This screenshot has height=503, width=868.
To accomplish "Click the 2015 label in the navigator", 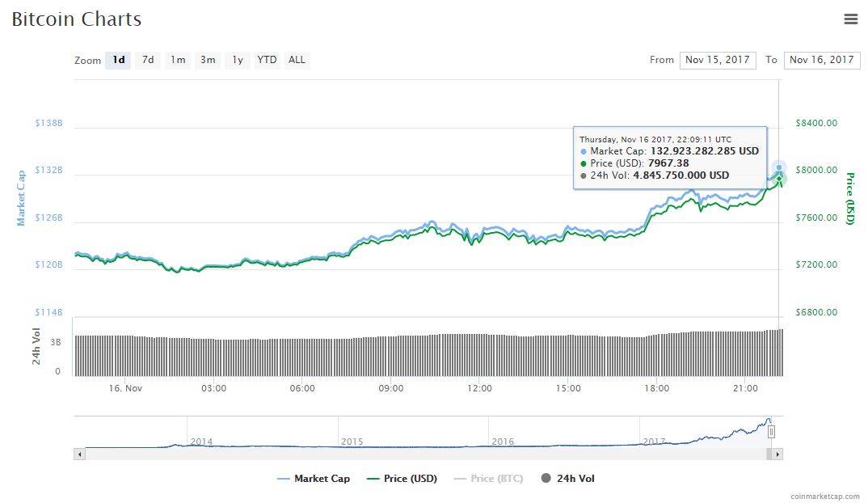I will click(352, 442).
